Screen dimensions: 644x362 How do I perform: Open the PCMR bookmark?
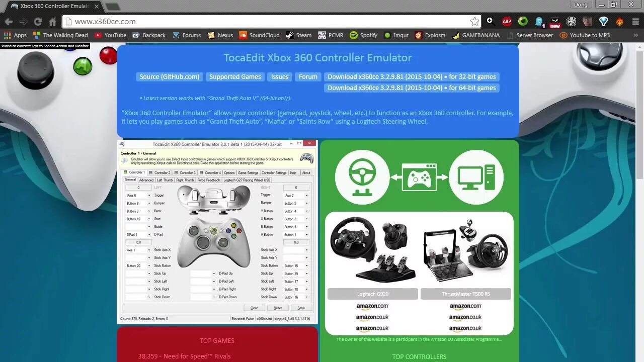click(x=331, y=35)
